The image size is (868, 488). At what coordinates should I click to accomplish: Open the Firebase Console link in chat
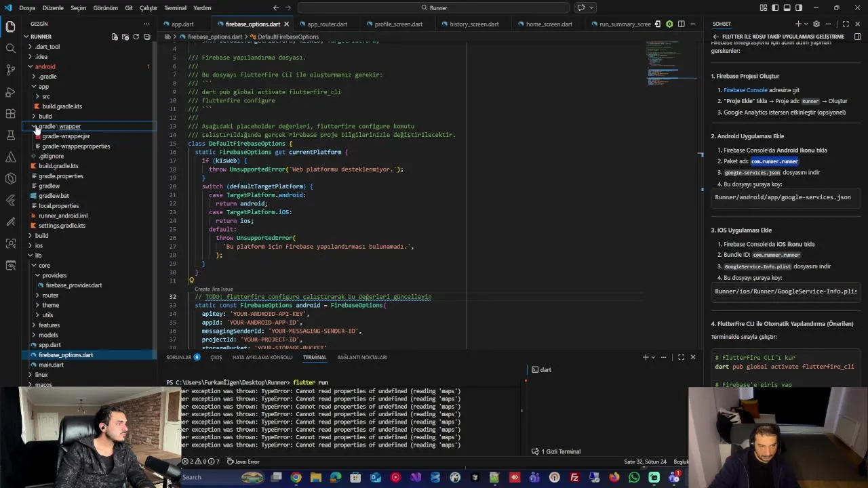click(x=745, y=90)
